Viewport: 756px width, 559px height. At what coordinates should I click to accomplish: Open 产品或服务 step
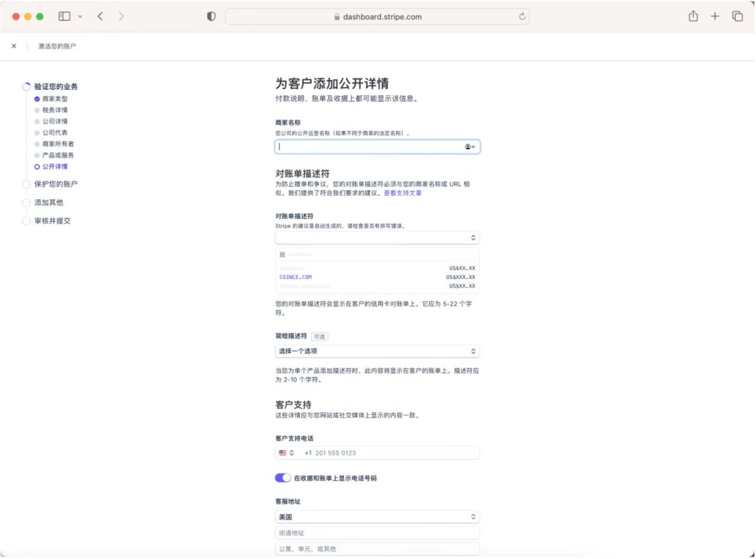coord(58,156)
